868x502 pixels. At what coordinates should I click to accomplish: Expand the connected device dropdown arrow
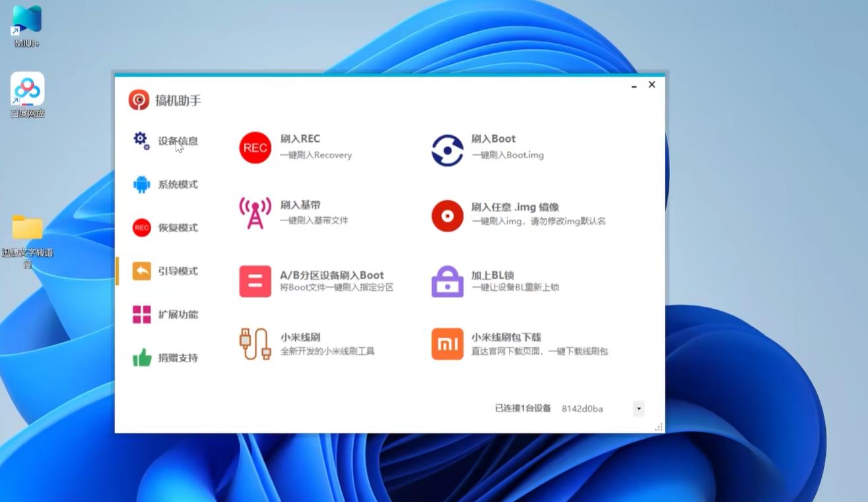tap(638, 409)
